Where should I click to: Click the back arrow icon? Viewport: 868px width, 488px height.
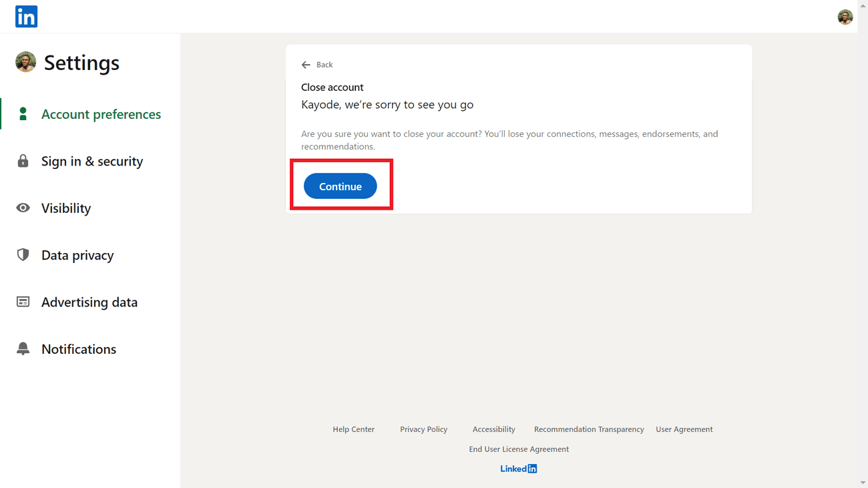[306, 65]
